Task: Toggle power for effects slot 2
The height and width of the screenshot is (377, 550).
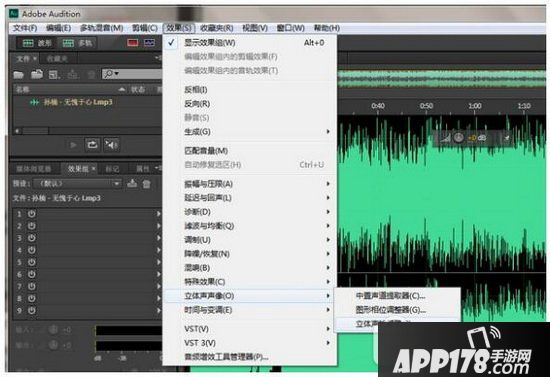Action: coord(32,226)
